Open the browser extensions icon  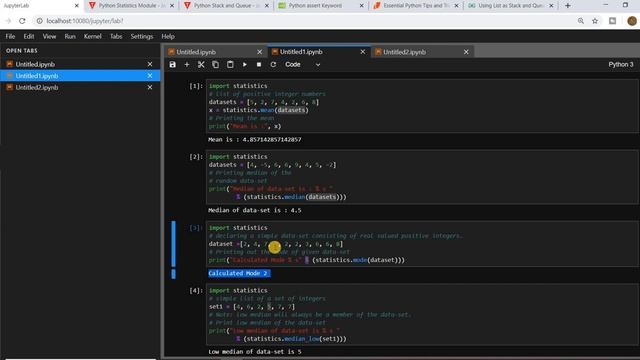point(612,21)
